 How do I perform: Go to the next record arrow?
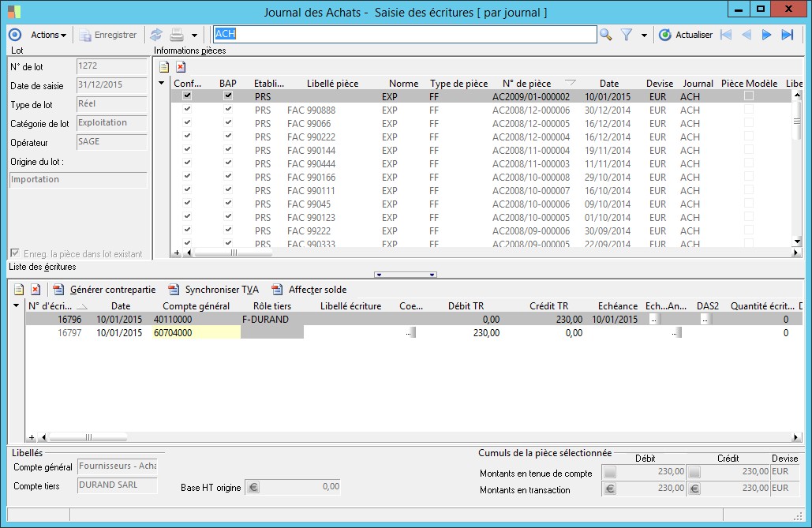(x=766, y=35)
